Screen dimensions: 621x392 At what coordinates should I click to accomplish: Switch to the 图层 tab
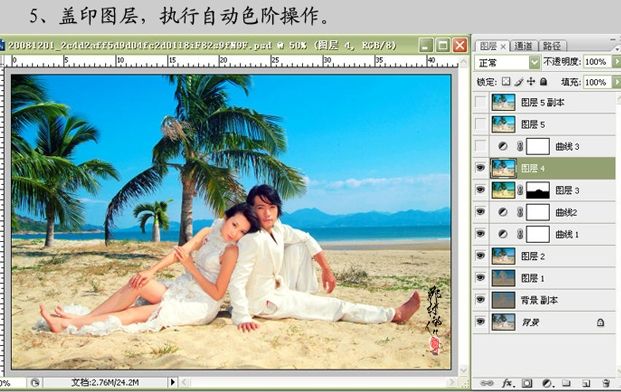click(488, 46)
